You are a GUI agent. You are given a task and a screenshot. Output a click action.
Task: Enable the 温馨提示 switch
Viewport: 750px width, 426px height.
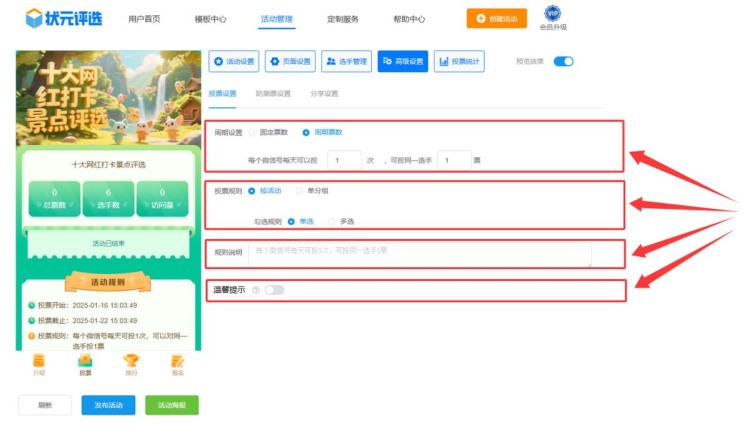tap(274, 290)
